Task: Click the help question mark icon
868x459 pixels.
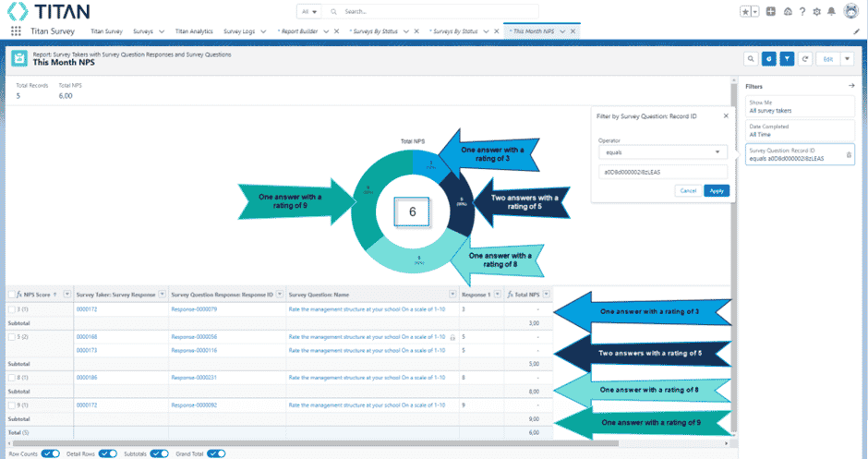Action: click(802, 11)
